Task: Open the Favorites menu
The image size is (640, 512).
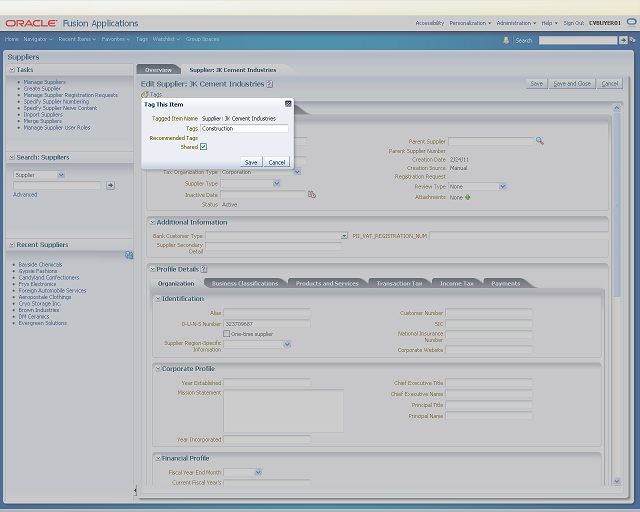Action: (x=116, y=39)
